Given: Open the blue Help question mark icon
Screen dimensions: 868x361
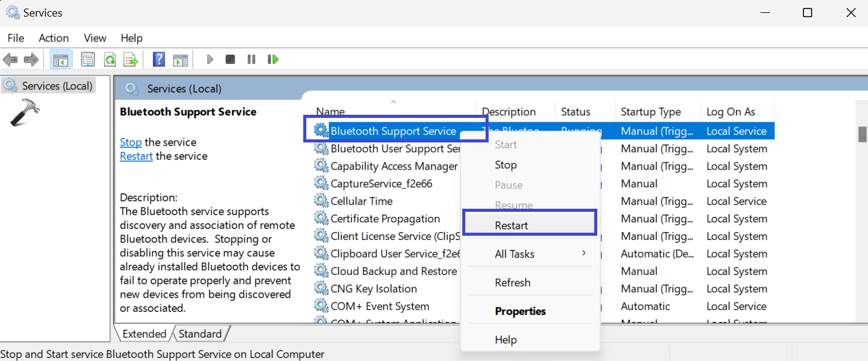Looking at the screenshot, I should click(x=159, y=60).
